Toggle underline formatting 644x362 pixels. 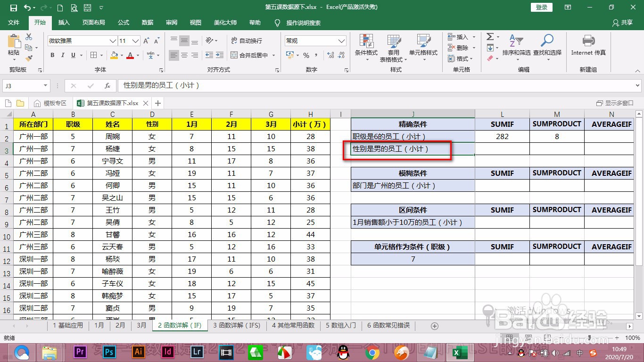tap(74, 55)
